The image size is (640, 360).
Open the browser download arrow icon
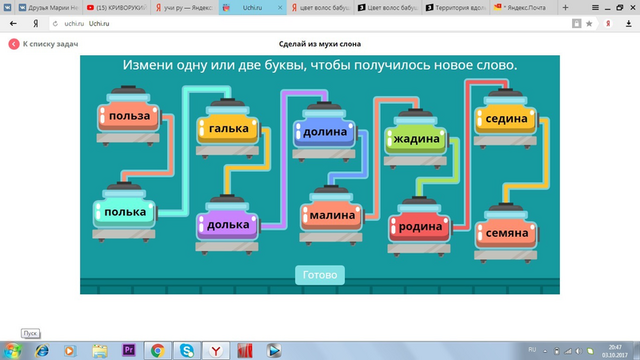tap(628, 24)
